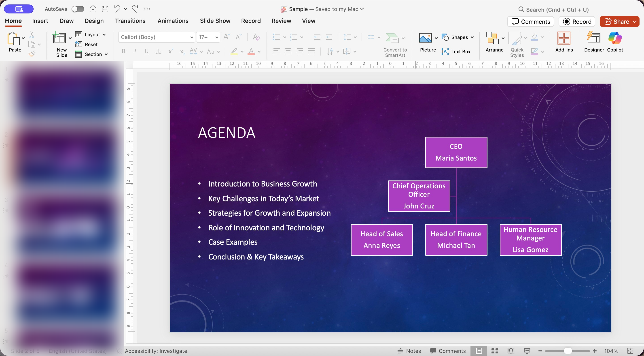
Task: Click the zoom slider handle
Action: (x=568, y=351)
